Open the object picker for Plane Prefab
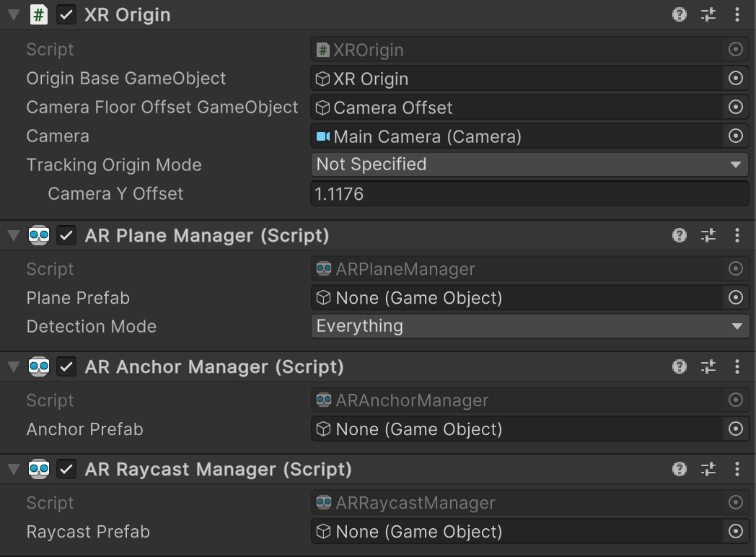 (736, 297)
